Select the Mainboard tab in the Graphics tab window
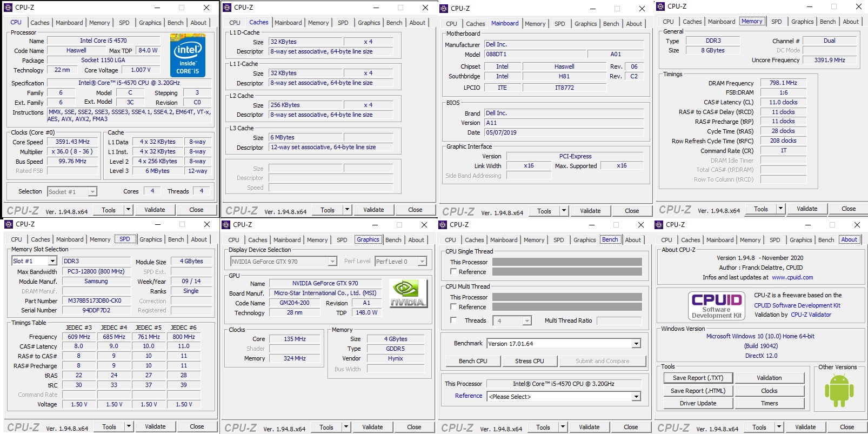This screenshot has width=868, height=434. pyautogui.click(x=287, y=240)
